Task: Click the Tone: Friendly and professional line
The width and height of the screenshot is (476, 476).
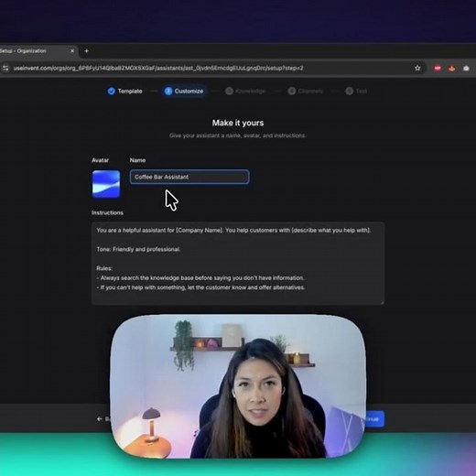Action: pos(138,249)
